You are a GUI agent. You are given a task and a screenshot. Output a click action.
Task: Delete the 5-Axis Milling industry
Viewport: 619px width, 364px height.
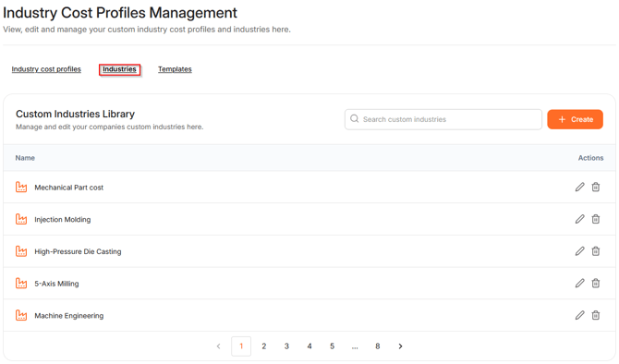[596, 283]
